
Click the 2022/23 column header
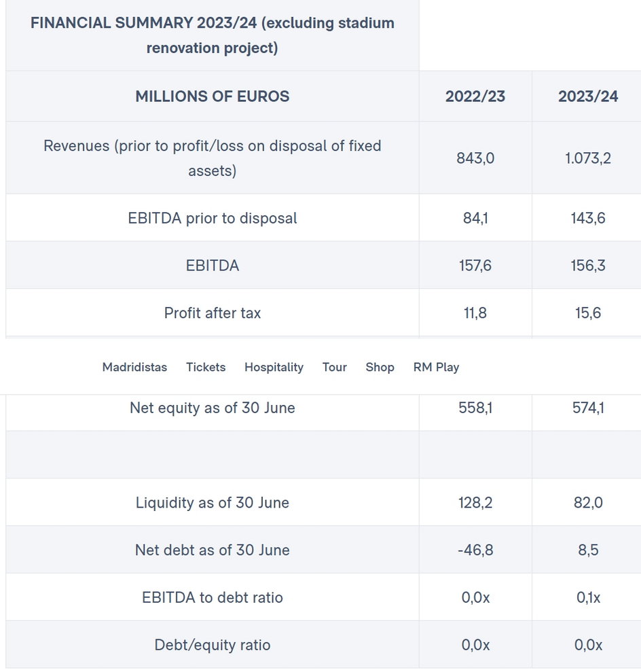point(475,96)
